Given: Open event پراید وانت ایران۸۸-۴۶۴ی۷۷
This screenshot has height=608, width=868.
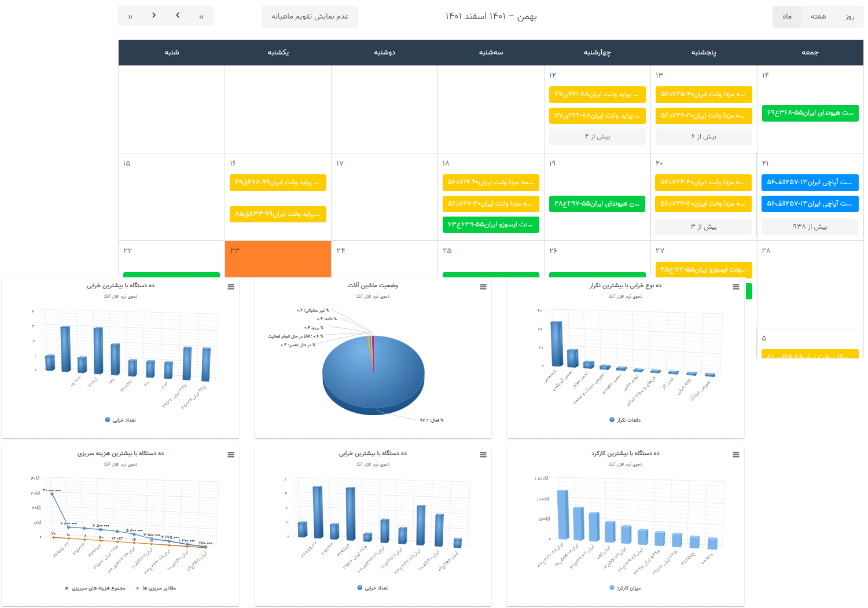Looking at the screenshot, I should point(597,116).
